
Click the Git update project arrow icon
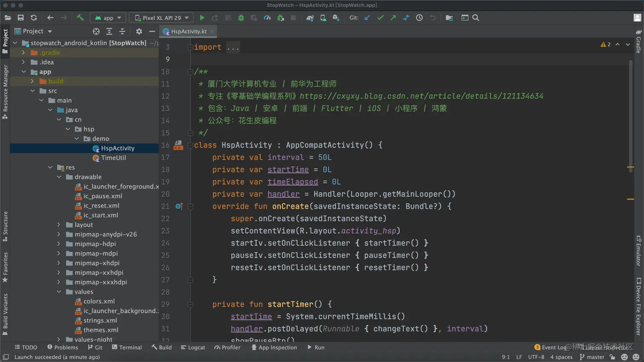(x=367, y=18)
